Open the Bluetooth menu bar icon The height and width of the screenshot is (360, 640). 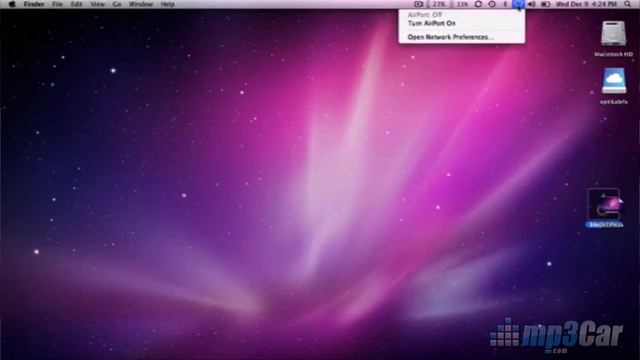tap(505, 4)
